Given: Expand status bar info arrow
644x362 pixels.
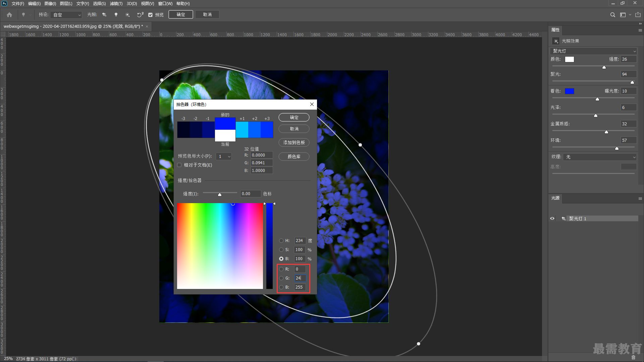Looking at the screenshot, I should [x=75, y=359].
